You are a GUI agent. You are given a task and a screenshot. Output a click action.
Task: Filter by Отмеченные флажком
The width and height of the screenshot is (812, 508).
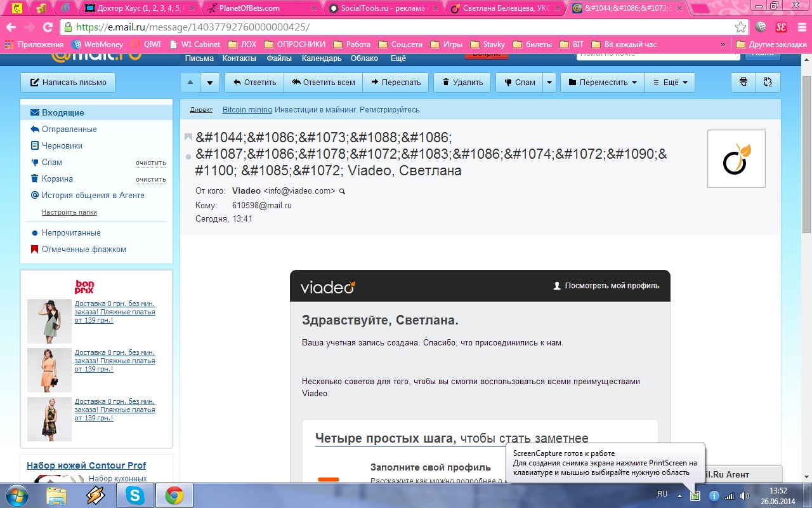[x=84, y=250]
